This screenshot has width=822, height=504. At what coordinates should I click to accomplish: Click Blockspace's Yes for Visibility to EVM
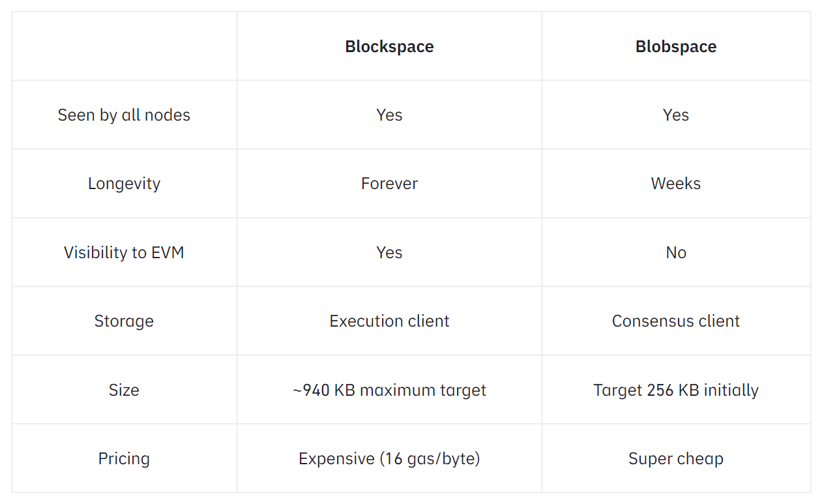point(389,253)
